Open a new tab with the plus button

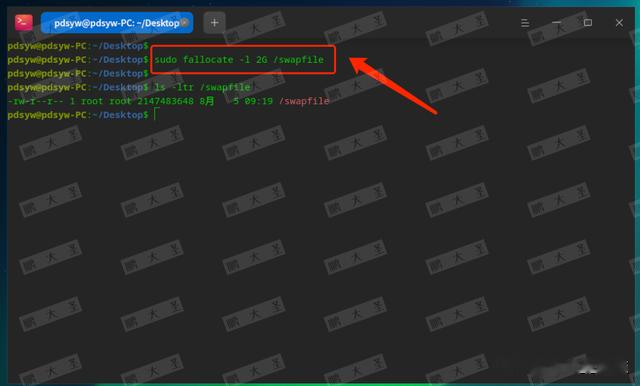pos(214,23)
